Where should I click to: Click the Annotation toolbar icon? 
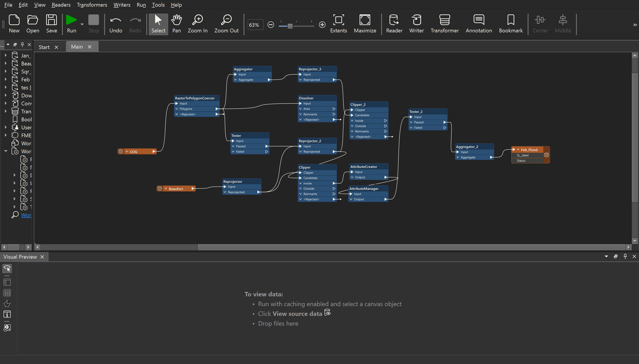[479, 20]
